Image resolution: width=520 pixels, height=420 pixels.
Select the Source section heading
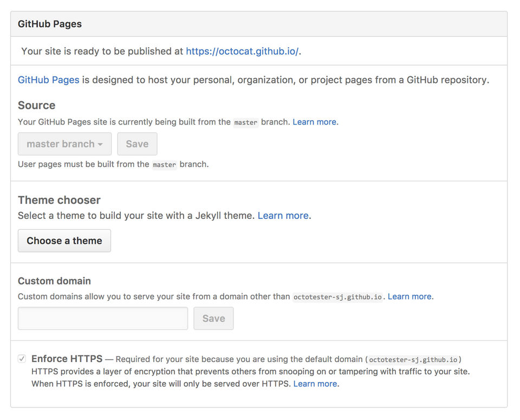pos(37,105)
